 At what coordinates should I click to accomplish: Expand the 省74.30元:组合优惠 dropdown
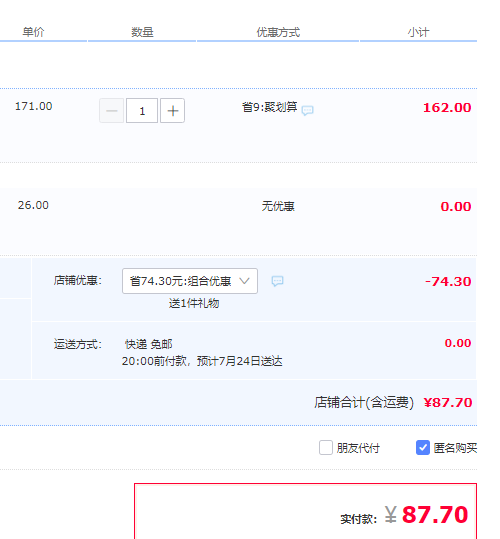pos(190,281)
